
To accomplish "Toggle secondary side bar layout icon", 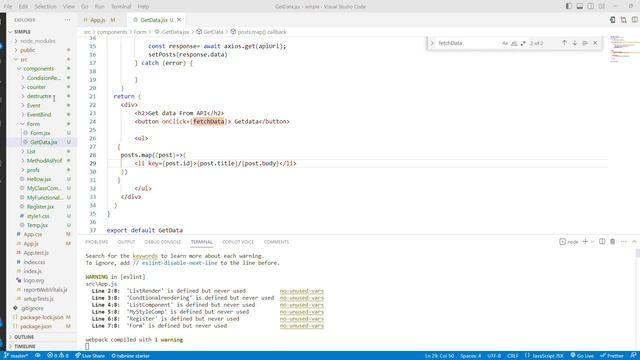I will click(x=591, y=6).
